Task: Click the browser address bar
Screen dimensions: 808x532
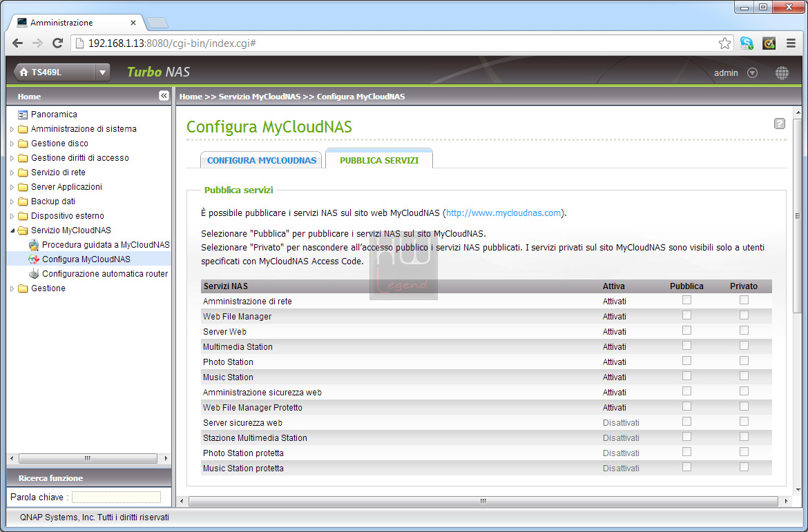Action: pos(402,43)
